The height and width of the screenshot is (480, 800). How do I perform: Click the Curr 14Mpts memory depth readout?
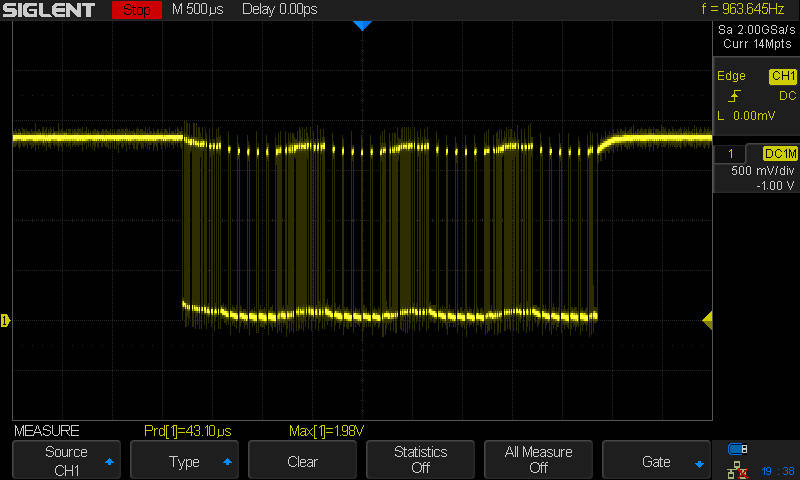[x=757, y=44]
